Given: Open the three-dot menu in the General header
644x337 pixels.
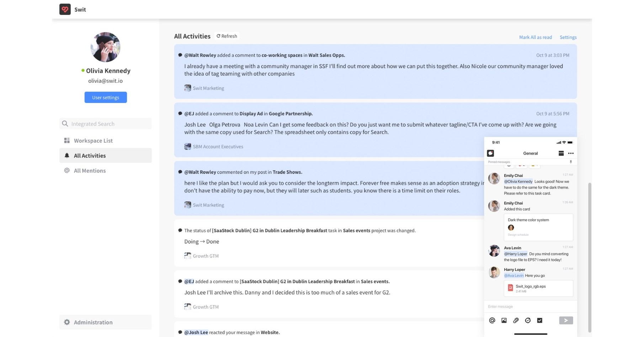Looking at the screenshot, I should click(x=571, y=153).
